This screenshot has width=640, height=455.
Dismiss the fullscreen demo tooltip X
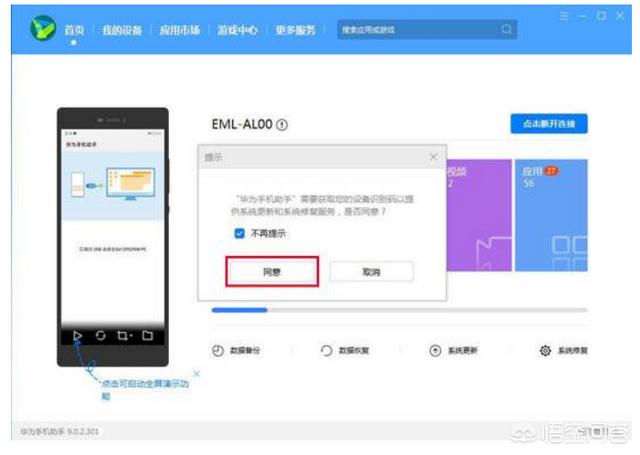197,374
